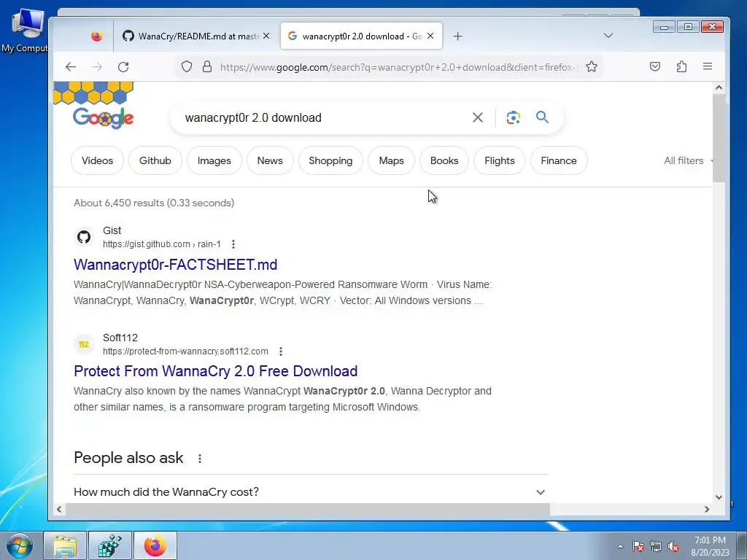The image size is (747, 560).
Task: Submit search with the magnifier icon
Action: tap(542, 117)
